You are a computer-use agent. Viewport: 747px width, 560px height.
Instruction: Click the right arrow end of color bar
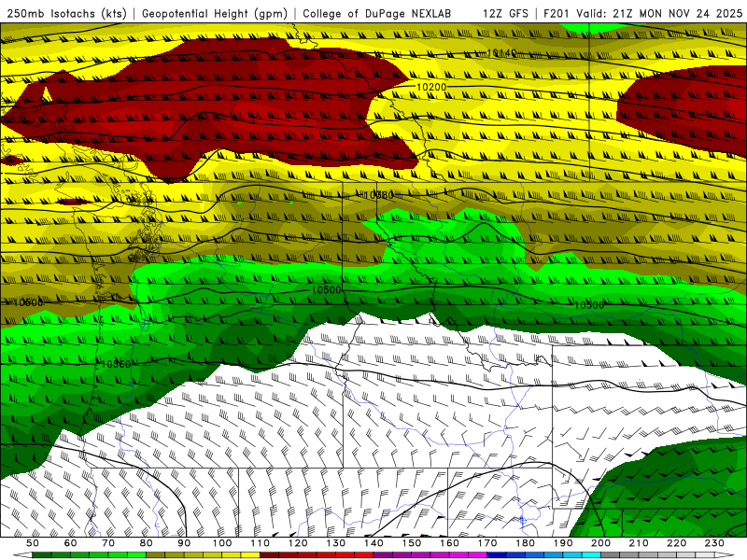725,555
